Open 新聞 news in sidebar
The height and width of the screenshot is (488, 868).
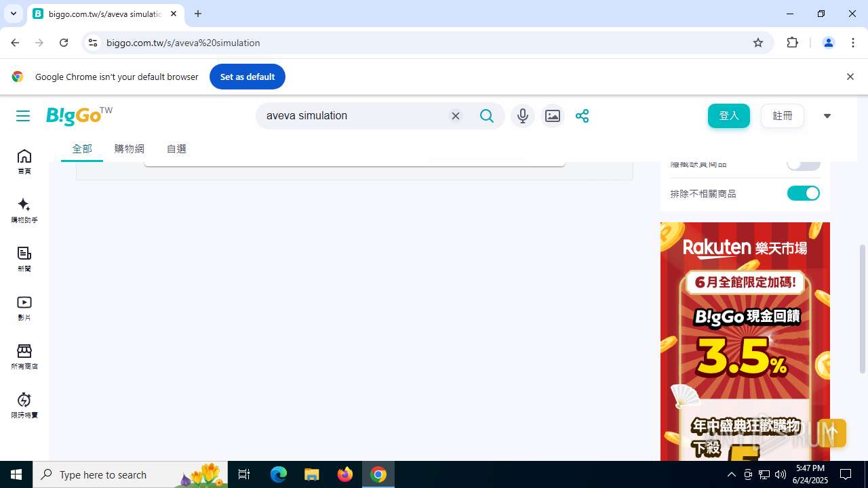pyautogui.click(x=24, y=260)
